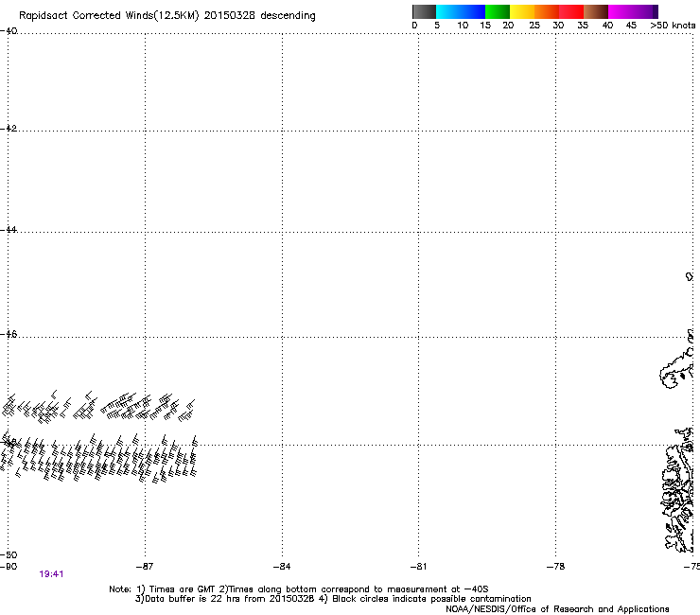Click the -81 longitude axis label
Viewport: 700px width, 615px height.
tap(418, 567)
